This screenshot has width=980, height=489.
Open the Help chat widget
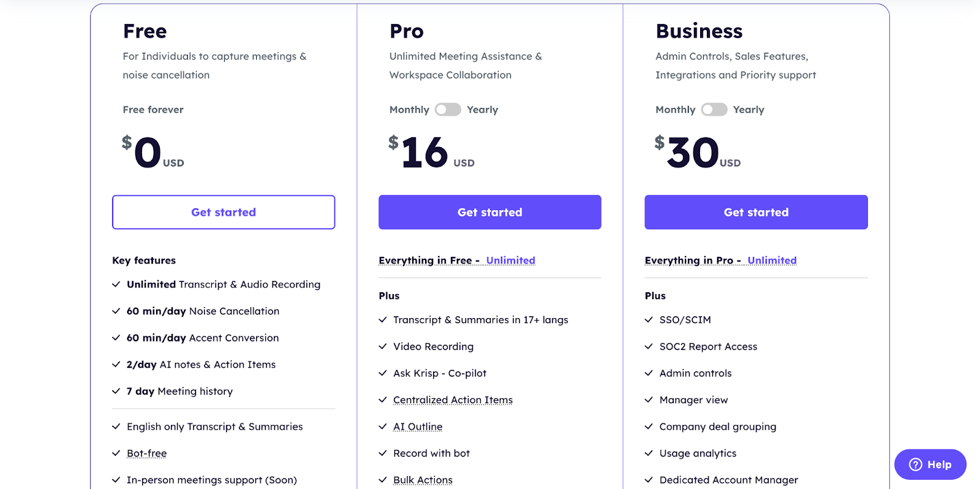930,464
